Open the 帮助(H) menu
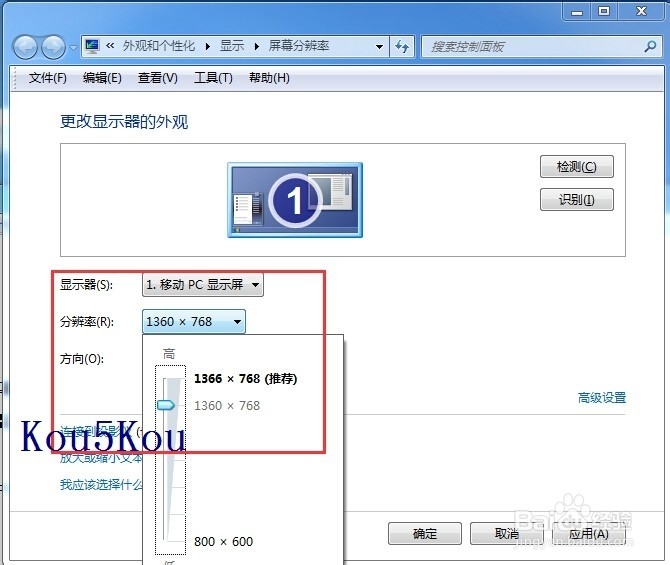Image resolution: width=670 pixels, height=565 pixels. (269, 78)
